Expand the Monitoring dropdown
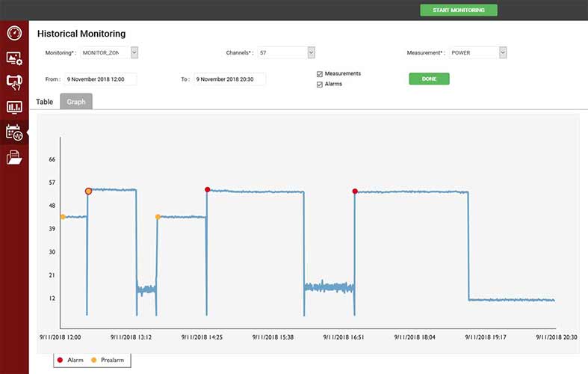The height and width of the screenshot is (374, 588). tap(134, 53)
